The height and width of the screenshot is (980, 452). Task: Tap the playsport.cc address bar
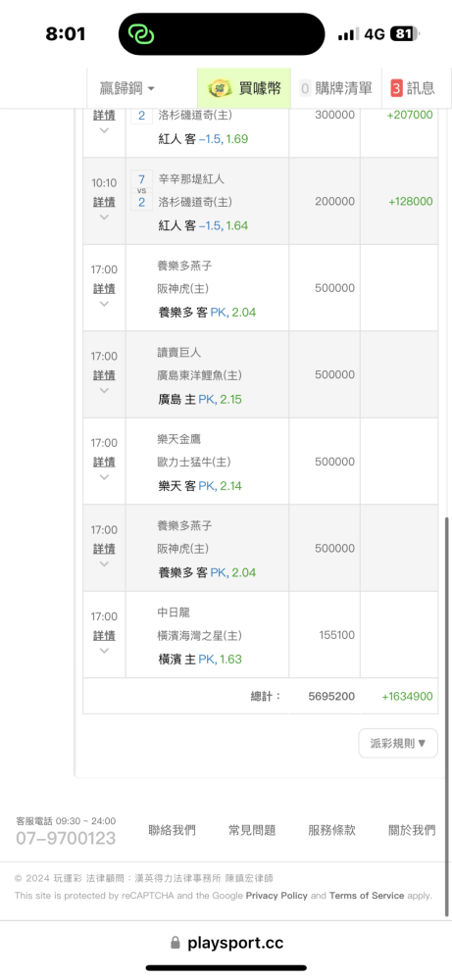[226, 943]
